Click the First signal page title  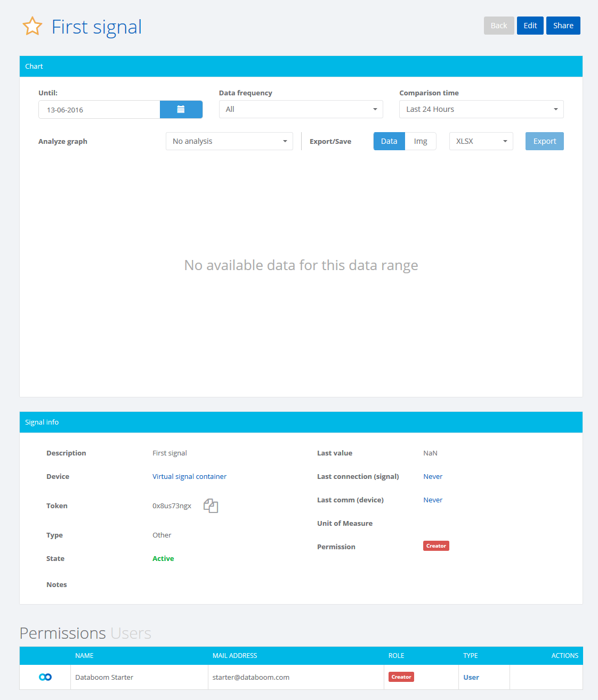(96, 27)
